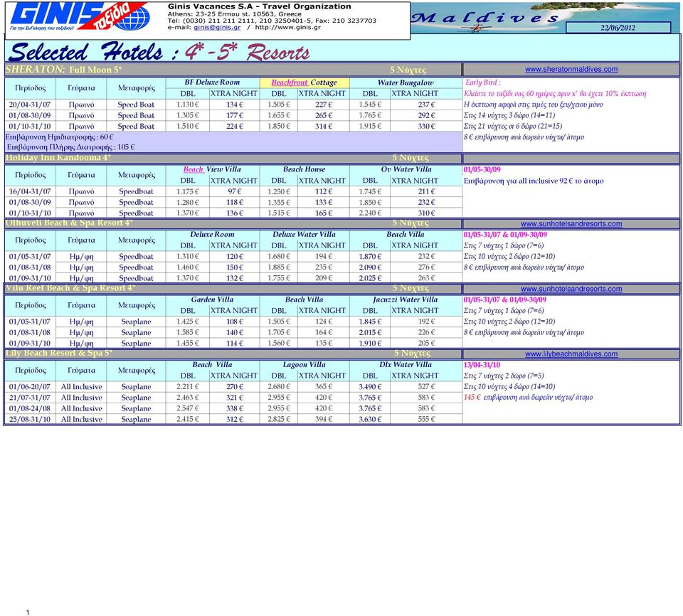Click the 'Lagoon Villa' column header
Viewport: 683px width, 616px height.
304,365
